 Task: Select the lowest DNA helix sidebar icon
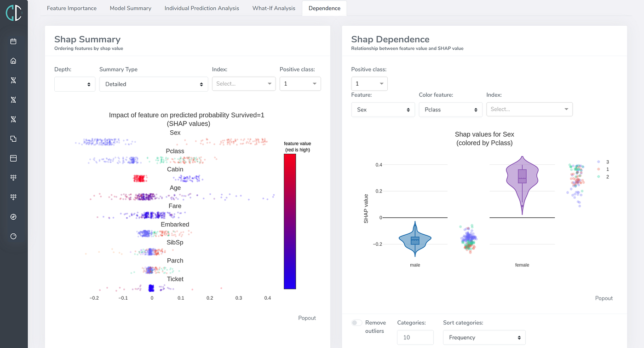(x=13, y=119)
